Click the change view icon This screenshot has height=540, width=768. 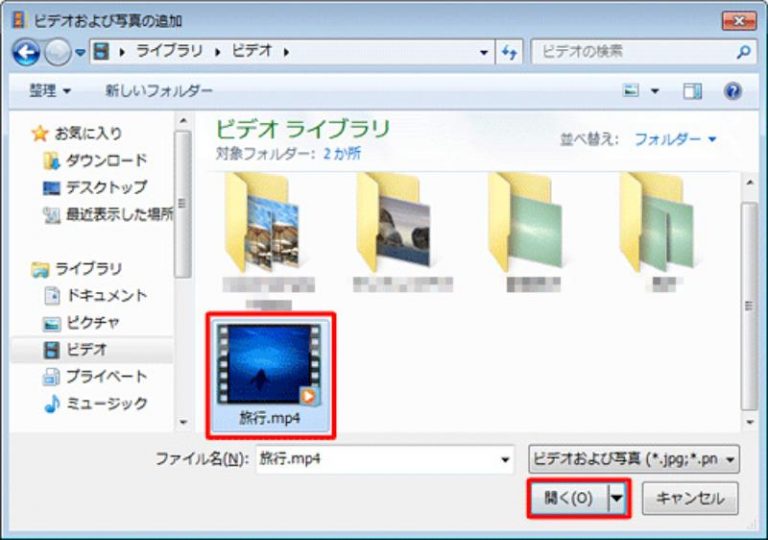[x=631, y=91]
